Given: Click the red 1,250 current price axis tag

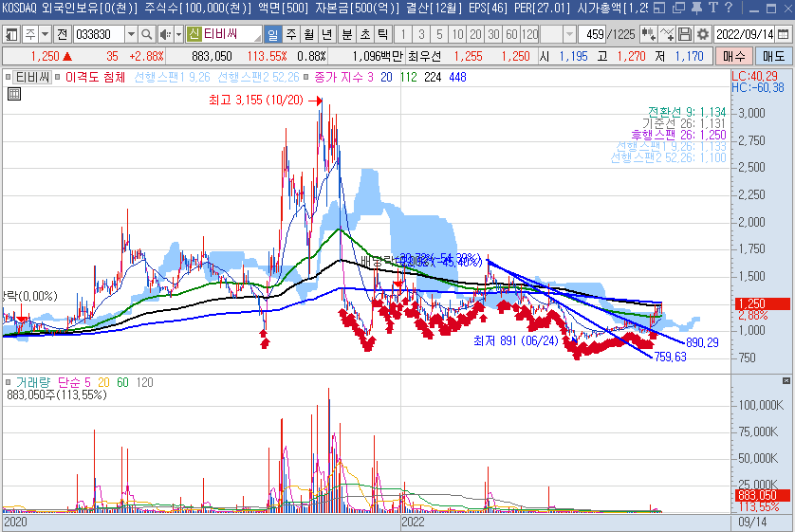Looking at the screenshot, I should (762, 303).
